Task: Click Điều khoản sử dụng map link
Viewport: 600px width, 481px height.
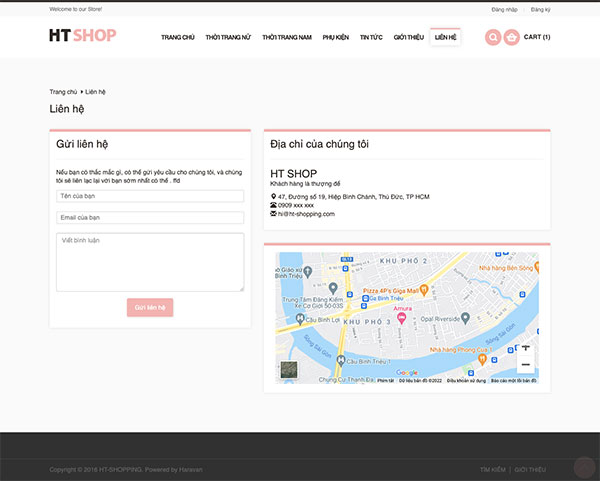Action: click(466, 381)
